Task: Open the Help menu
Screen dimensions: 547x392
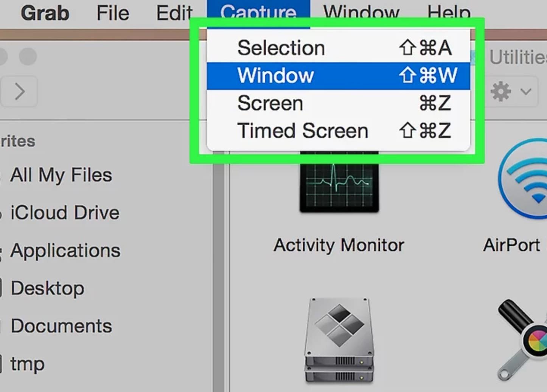Action: (x=449, y=13)
